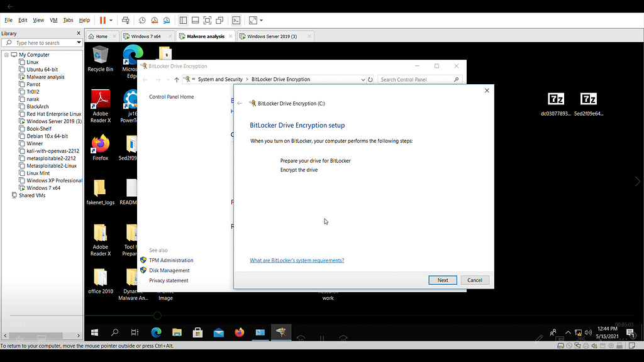Open Control Panel Home link
This screenshot has height=362, width=644.
pos(171,97)
